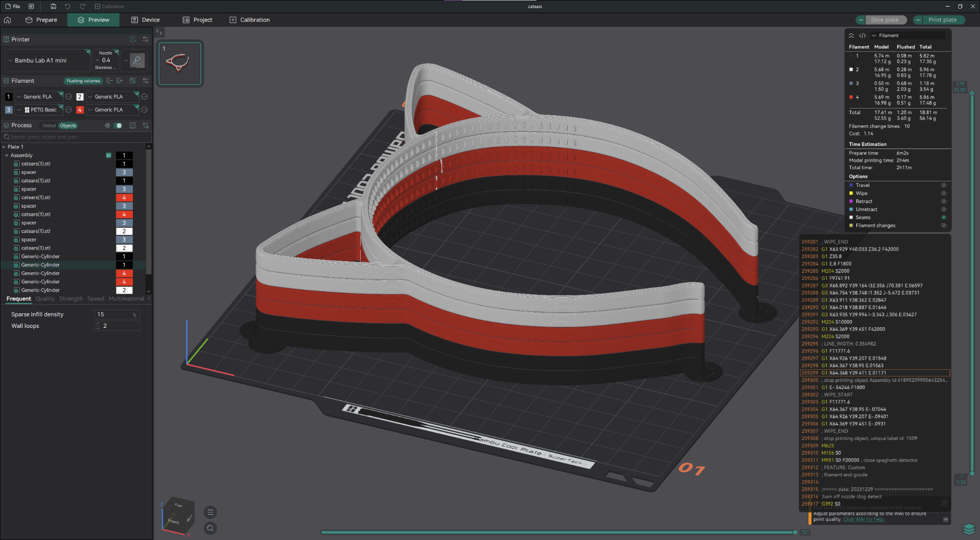Open the bed plate type selector icon
Screen dimensions: 980x540
pyautogui.click(x=137, y=60)
